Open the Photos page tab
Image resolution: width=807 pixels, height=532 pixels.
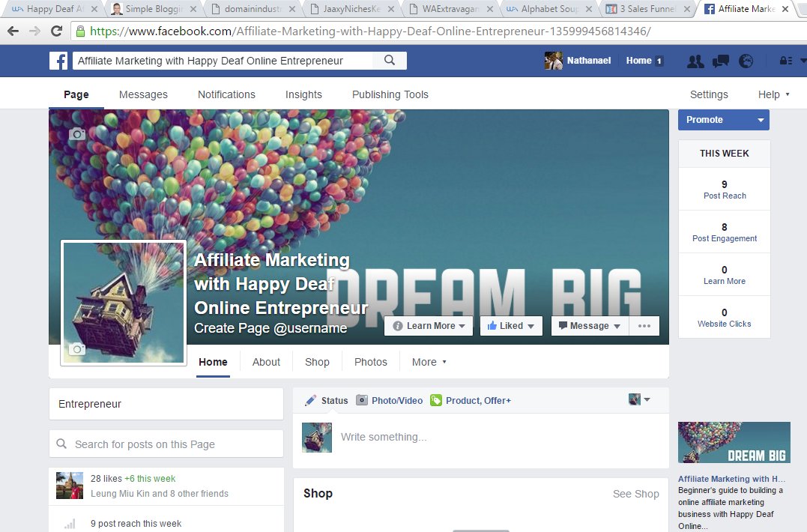(371, 362)
